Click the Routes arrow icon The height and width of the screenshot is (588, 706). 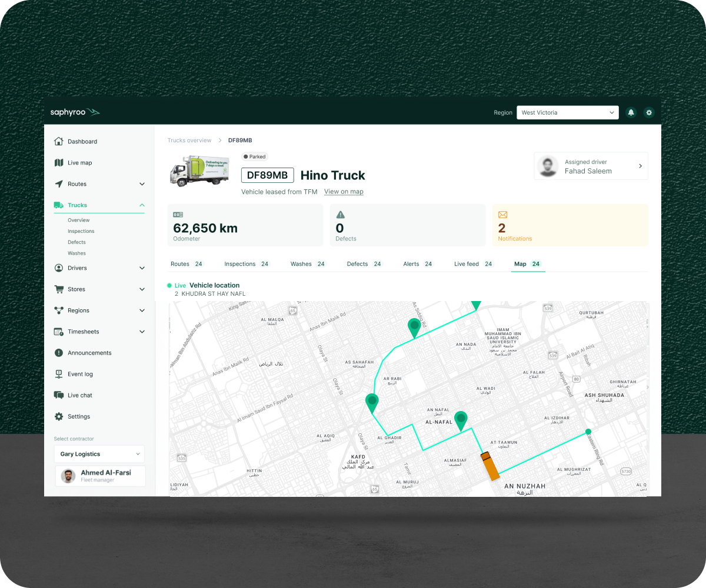coord(58,183)
